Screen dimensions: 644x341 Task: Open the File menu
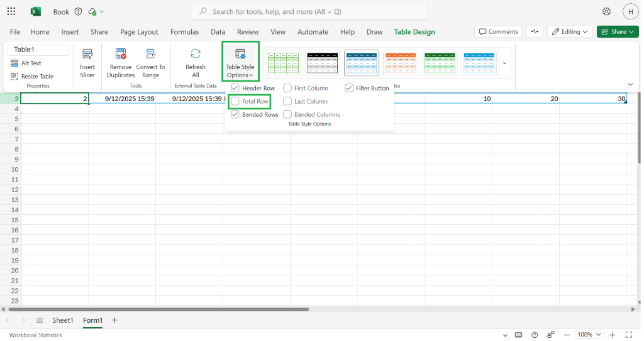(15, 32)
